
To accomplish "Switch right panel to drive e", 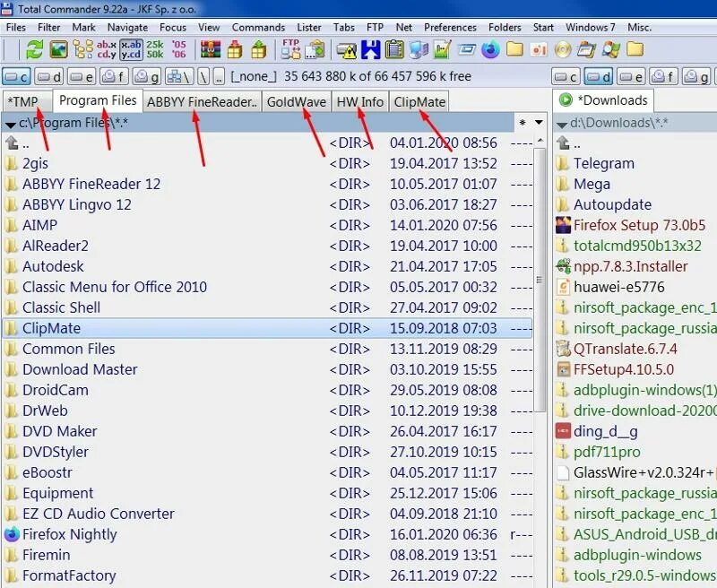I will tap(631, 77).
